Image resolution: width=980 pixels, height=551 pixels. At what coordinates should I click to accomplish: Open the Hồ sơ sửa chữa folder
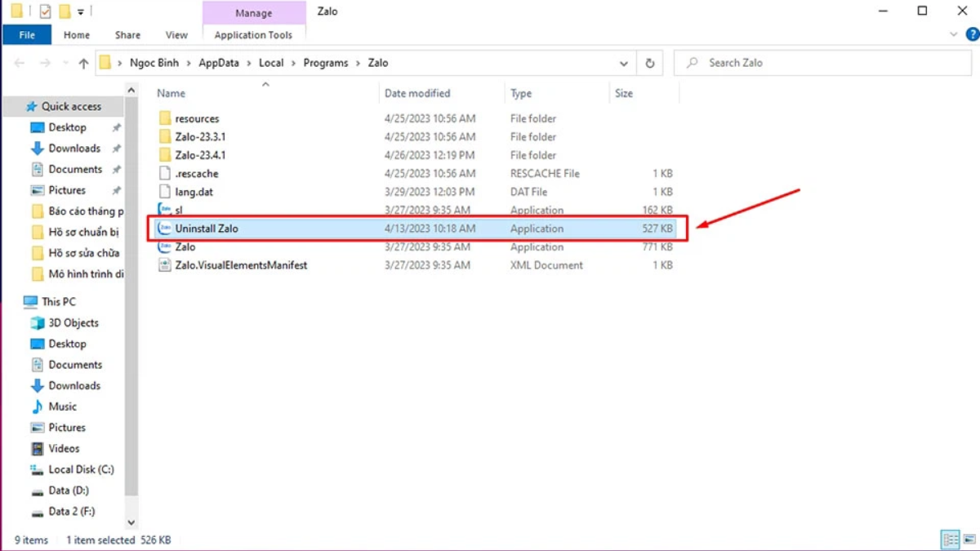[x=83, y=253]
